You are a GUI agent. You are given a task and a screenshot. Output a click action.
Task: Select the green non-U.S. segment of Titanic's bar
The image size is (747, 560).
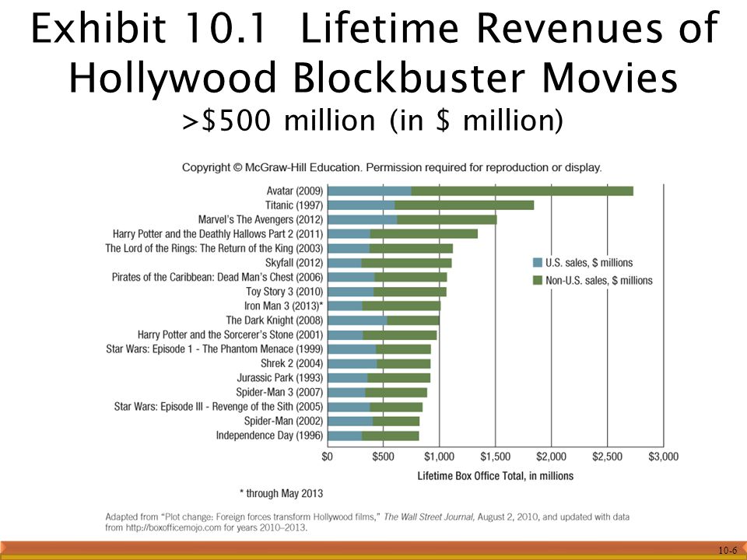pos(465,205)
